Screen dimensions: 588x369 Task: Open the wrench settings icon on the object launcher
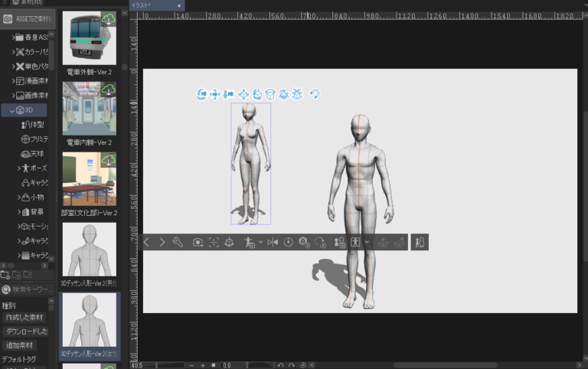(x=178, y=242)
